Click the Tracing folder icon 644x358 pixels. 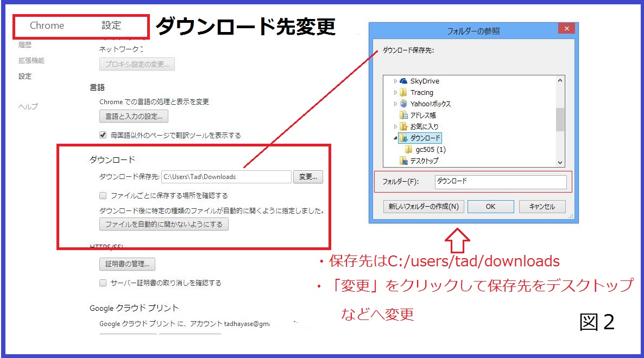pyautogui.click(x=403, y=92)
